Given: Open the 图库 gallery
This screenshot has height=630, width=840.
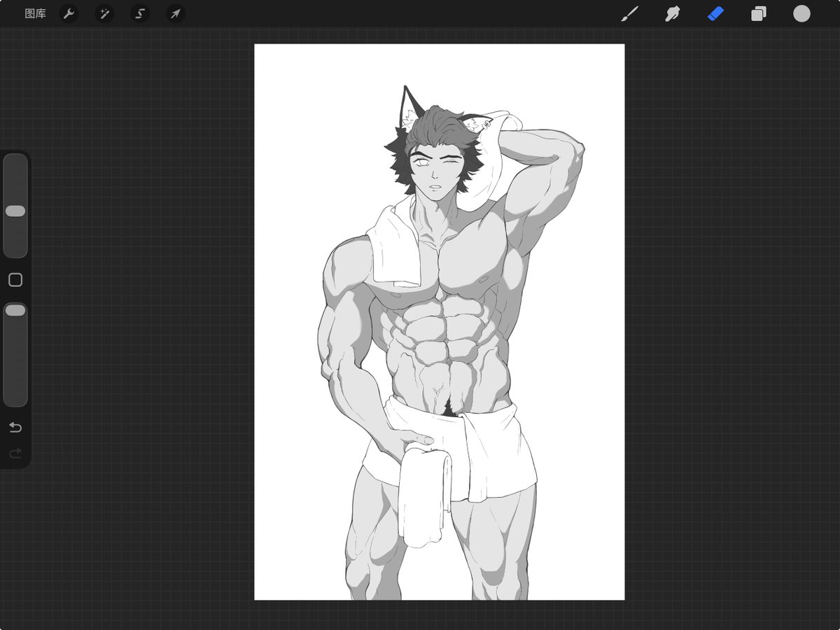Looking at the screenshot, I should [x=35, y=13].
